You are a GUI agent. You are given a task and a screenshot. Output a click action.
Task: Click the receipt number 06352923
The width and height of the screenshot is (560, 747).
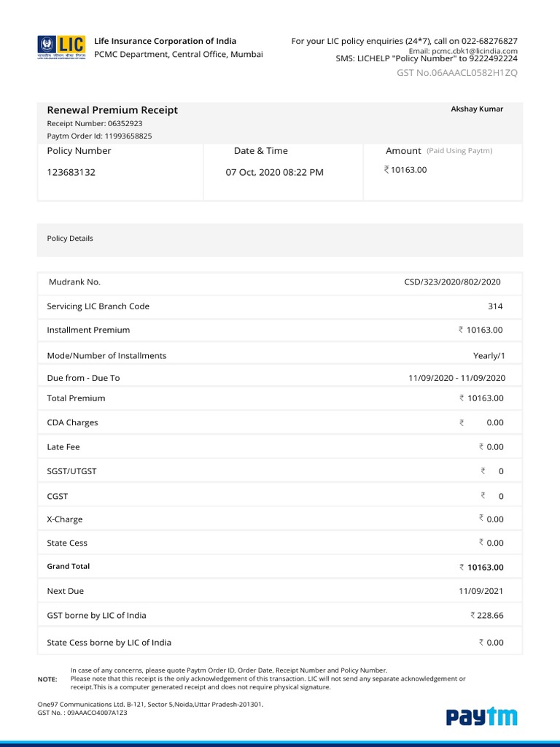click(125, 124)
